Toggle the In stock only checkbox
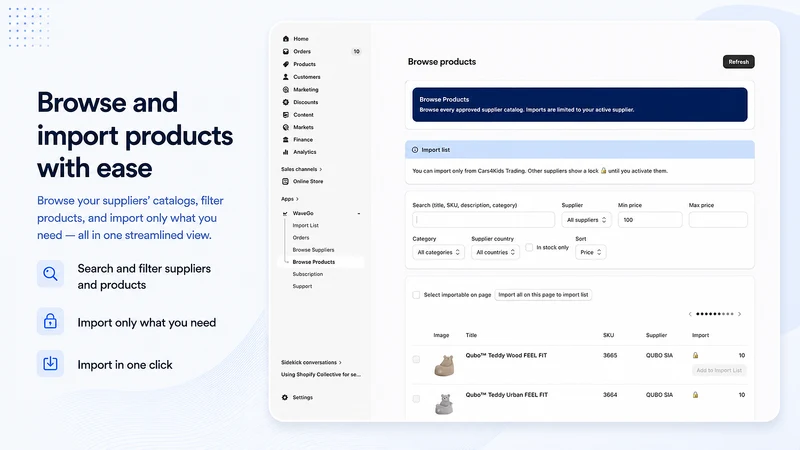The height and width of the screenshot is (450, 800). click(529, 247)
